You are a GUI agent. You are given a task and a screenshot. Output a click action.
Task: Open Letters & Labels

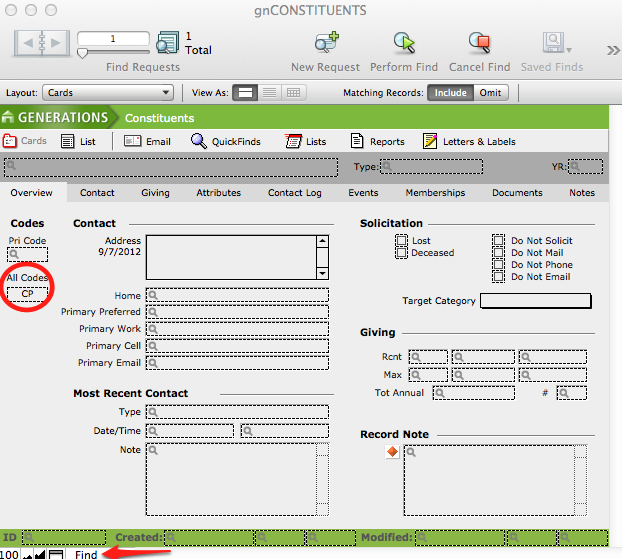(x=430, y=141)
